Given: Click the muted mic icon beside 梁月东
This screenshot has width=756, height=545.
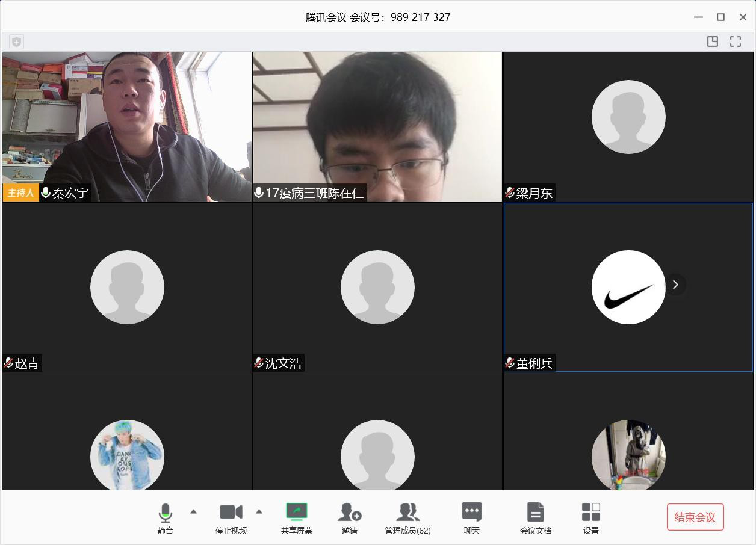Looking at the screenshot, I should pyautogui.click(x=510, y=193).
